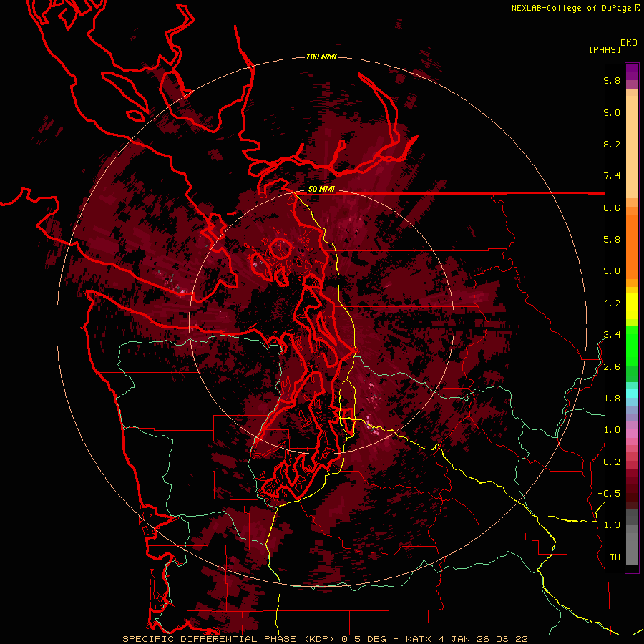Viewport: 644px width, 644px height.
Task: Pick the cyan scale segment near 1.8
Action: pyautogui.click(x=632, y=394)
